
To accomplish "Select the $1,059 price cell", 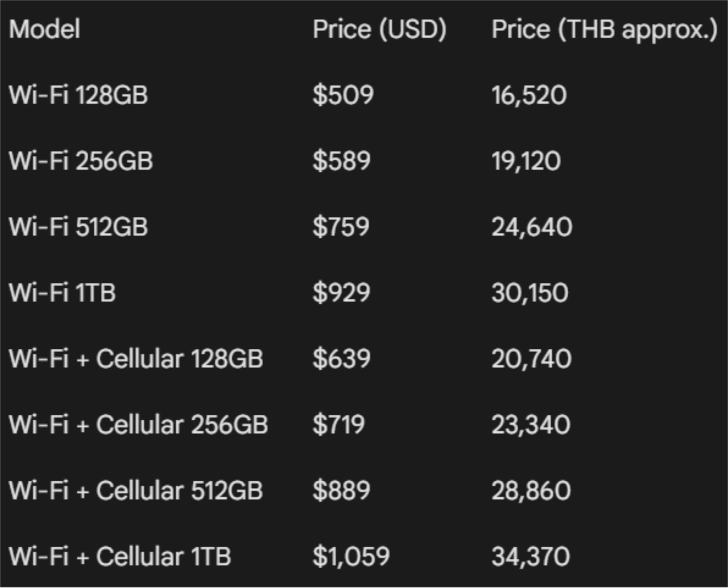I will (351, 556).
